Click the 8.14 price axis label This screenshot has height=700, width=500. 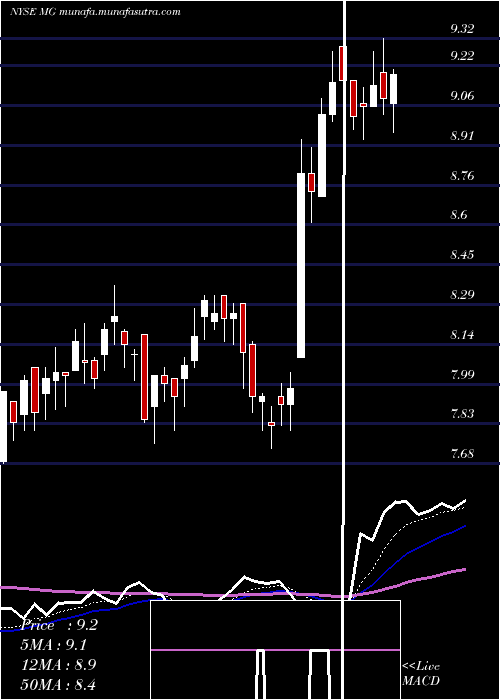pos(462,334)
